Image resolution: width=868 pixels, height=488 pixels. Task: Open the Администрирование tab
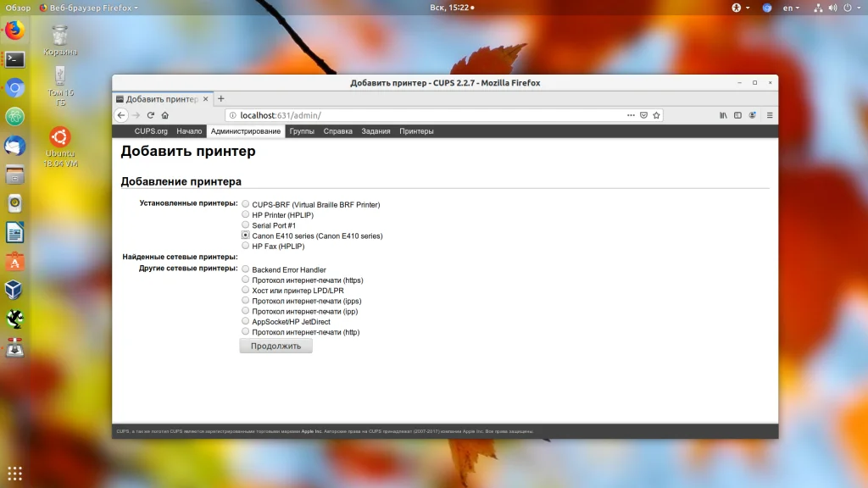(x=245, y=131)
